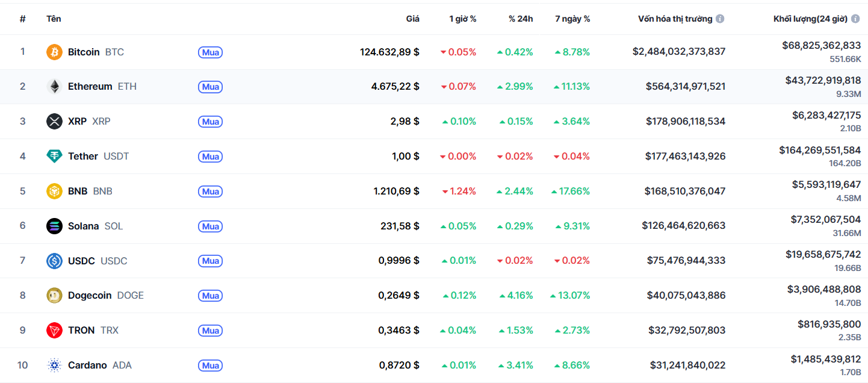Viewport: 868px width, 383px height.
Task: Sort by the 7 ngày % column
Action: point(572,19)
